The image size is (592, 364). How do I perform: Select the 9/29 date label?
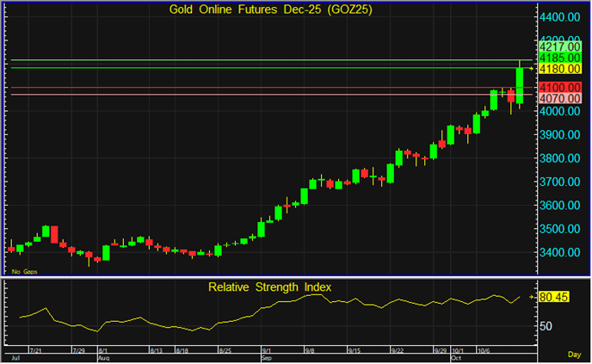[x=441, y=351]
